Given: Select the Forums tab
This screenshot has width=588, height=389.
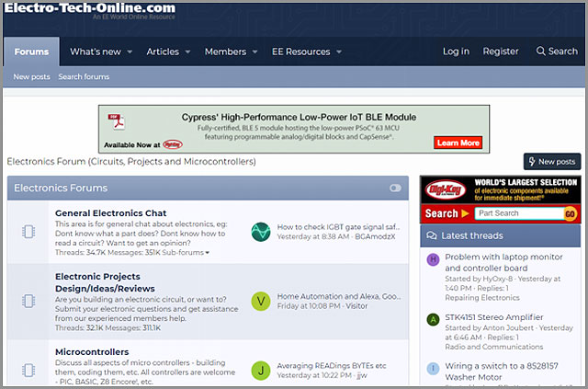Looking at the screenshot, I should click(31, 51).
